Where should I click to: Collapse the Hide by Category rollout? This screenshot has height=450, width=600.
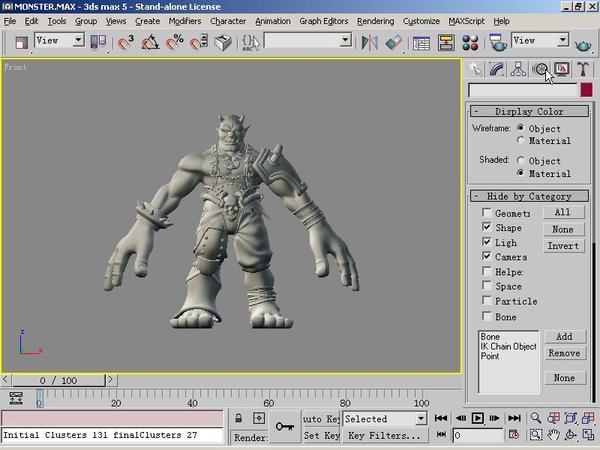click(530, 196)
